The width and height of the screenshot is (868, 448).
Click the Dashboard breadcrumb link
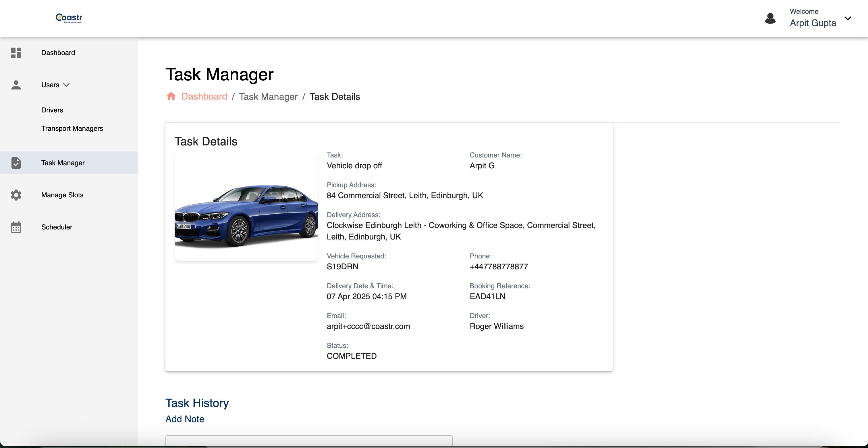click(x=204, y=97)
